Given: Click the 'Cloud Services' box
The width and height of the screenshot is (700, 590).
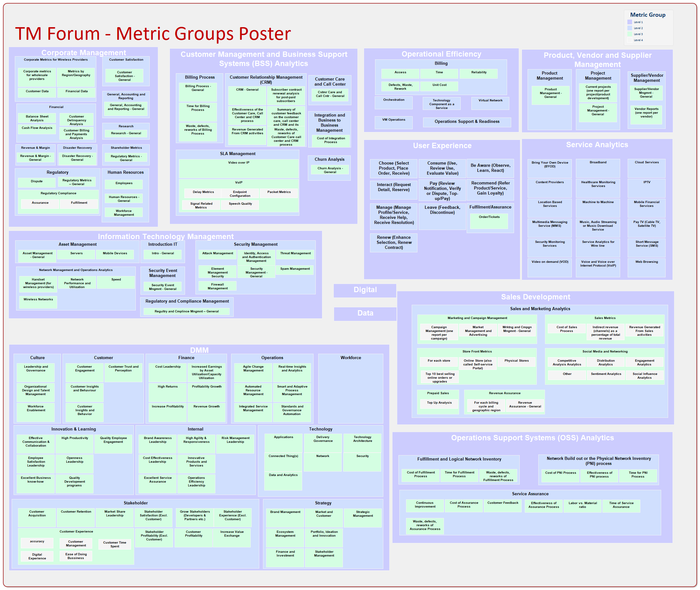Looking at the screenshot, I should point(647,168).
